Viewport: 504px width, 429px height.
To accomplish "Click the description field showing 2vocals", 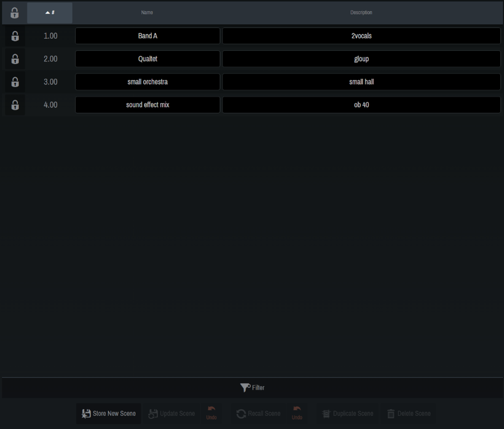I will (x=361, y=36).
